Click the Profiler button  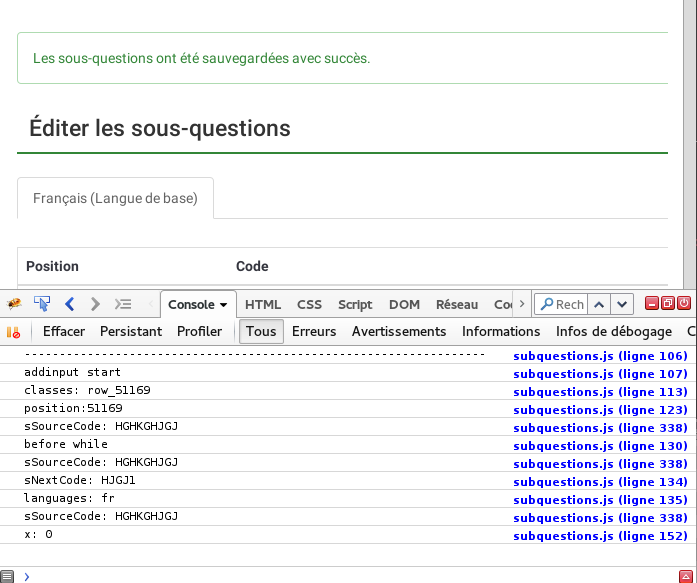pos(199,331)
